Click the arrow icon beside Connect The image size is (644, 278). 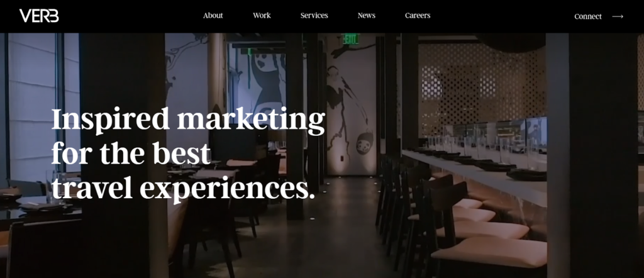[x=618, y=16]
